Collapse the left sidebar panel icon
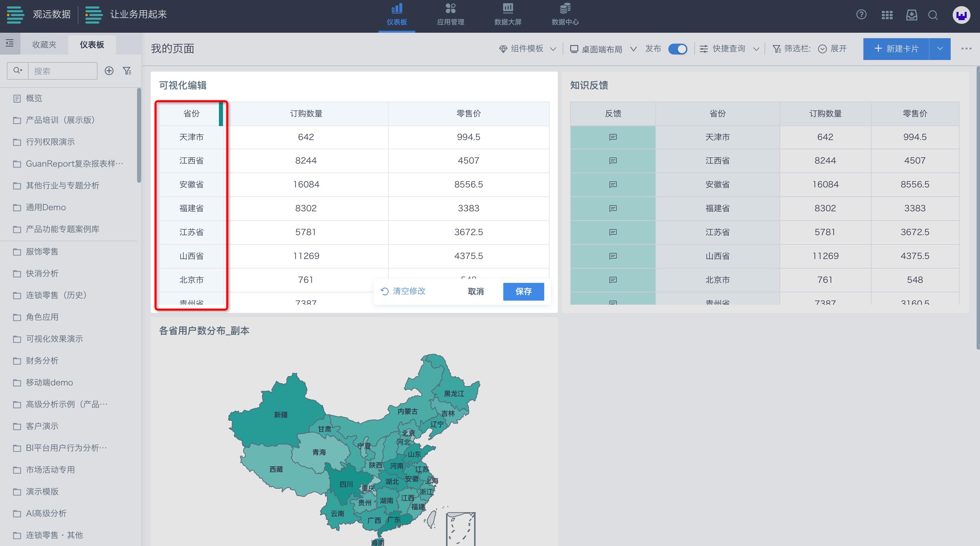This screenshot has width=980, height=546. (10, 43)
